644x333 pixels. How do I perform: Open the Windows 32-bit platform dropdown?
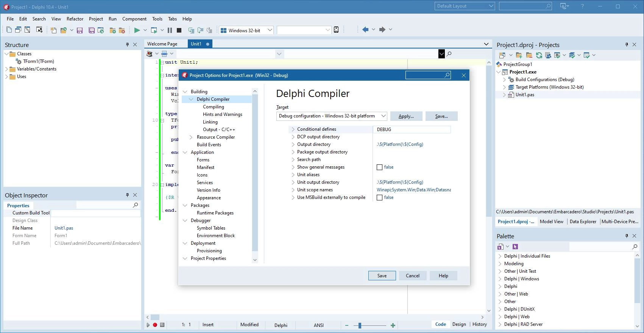point(270,30)
